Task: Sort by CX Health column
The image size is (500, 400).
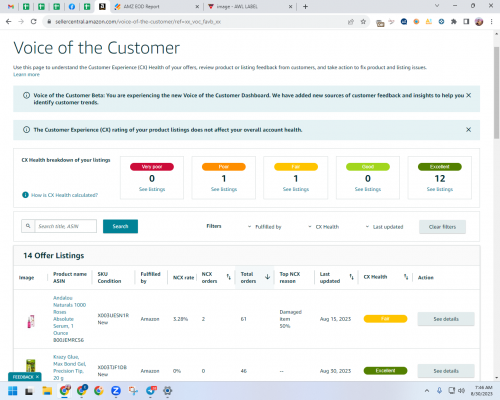Action: [x=406, y=277]
